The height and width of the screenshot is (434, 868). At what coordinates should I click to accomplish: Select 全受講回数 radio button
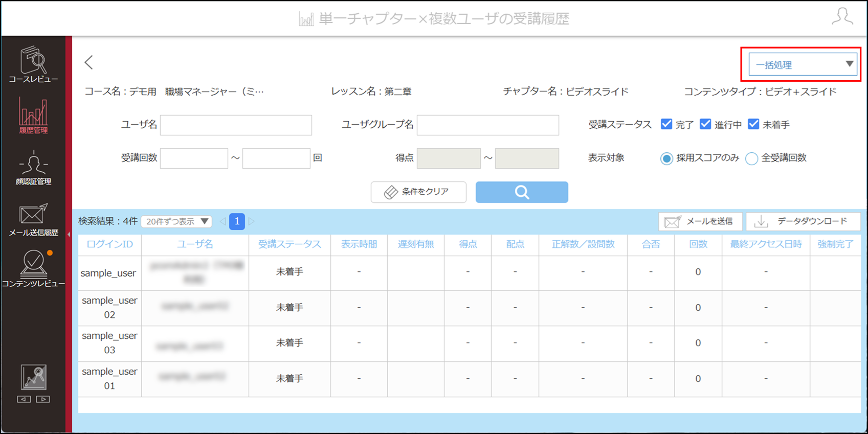point(751,158)
